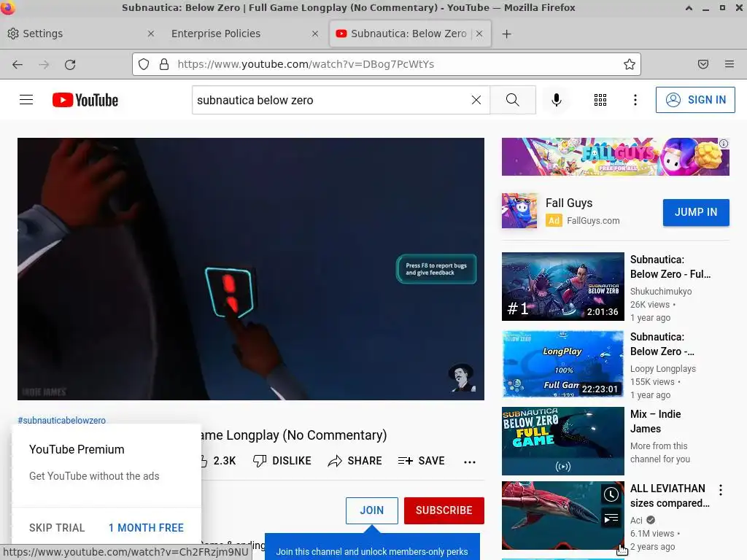Open options for ALL LEVIATHAN video
The image size is (747, 560).
(721, 490)
